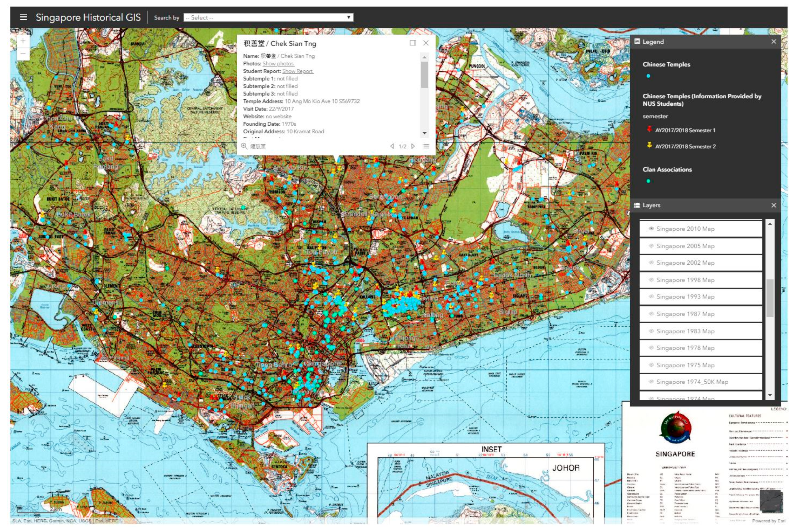Maximize the Chek Sian Tng popup
The width and height of the screenshot is (796, 532).
pyautogui.click(x=413, y=43)
